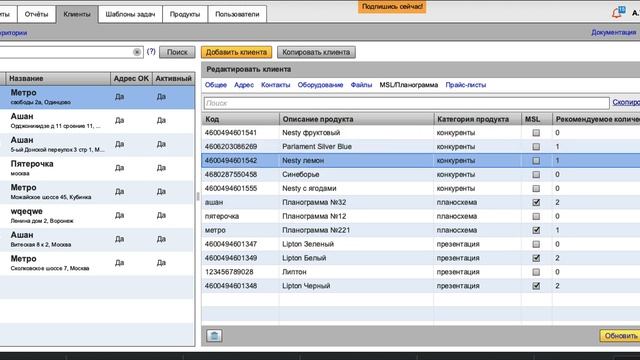Viewport: 640px width, 360px height.
Task: Select client wqeqwe Ленина дом 2, Воронеж
Action: [97, 216]
